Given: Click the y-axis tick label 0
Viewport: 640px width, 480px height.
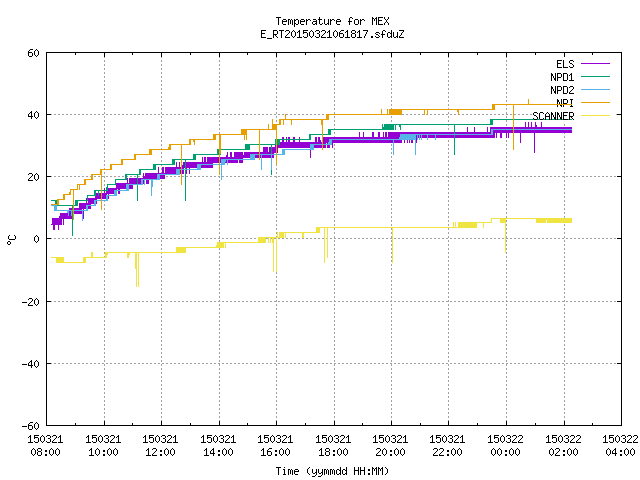Looking at the screenshot, I should [x=37, y=239].
